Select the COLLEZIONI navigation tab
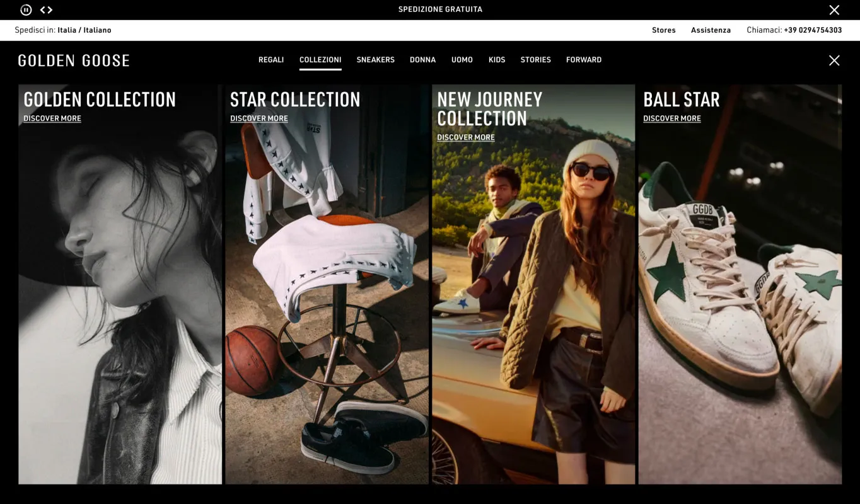860x504 pixels. [320, 59]
